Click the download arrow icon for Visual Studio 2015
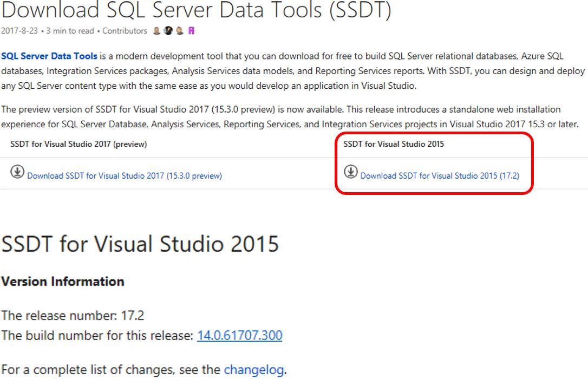The image size is (588, 379). 351,172
